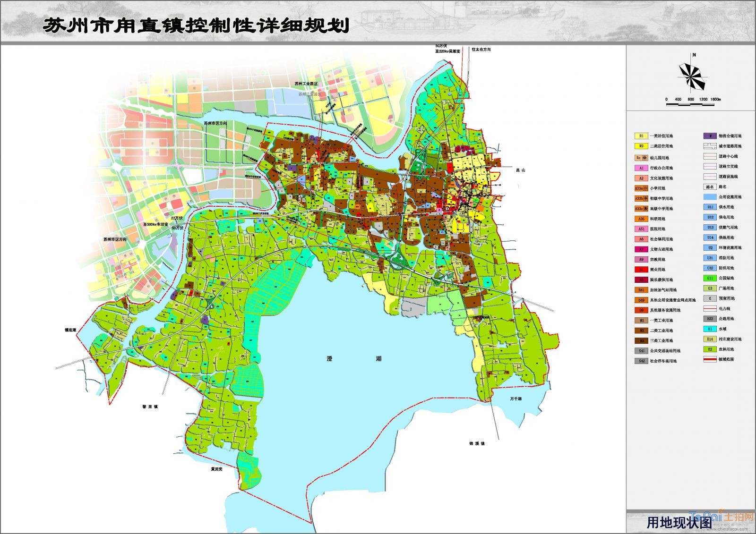Select the A33c 高级中学用地 legend swatch

tap(641, 209)
